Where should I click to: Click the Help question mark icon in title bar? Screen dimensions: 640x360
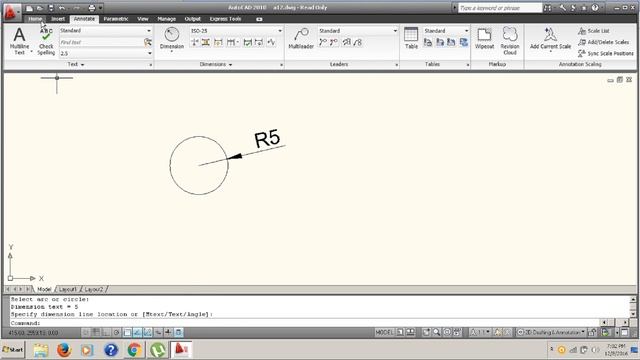click(595, 8)
